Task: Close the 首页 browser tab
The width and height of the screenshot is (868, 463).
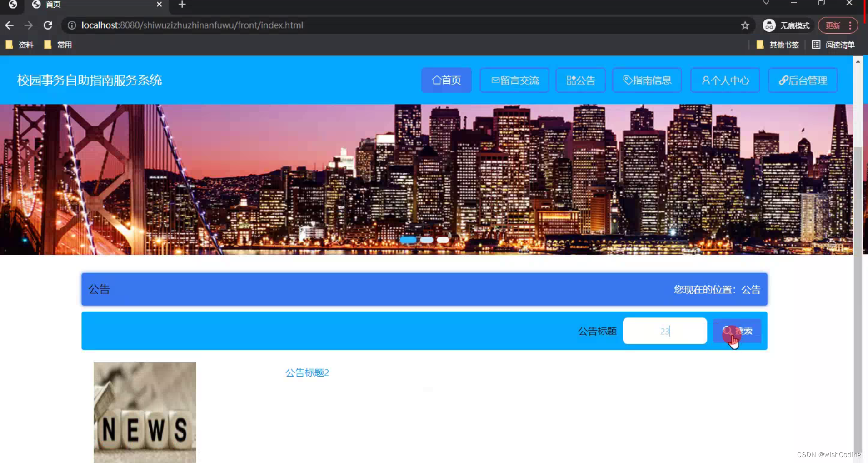Action: click(159, 4)
